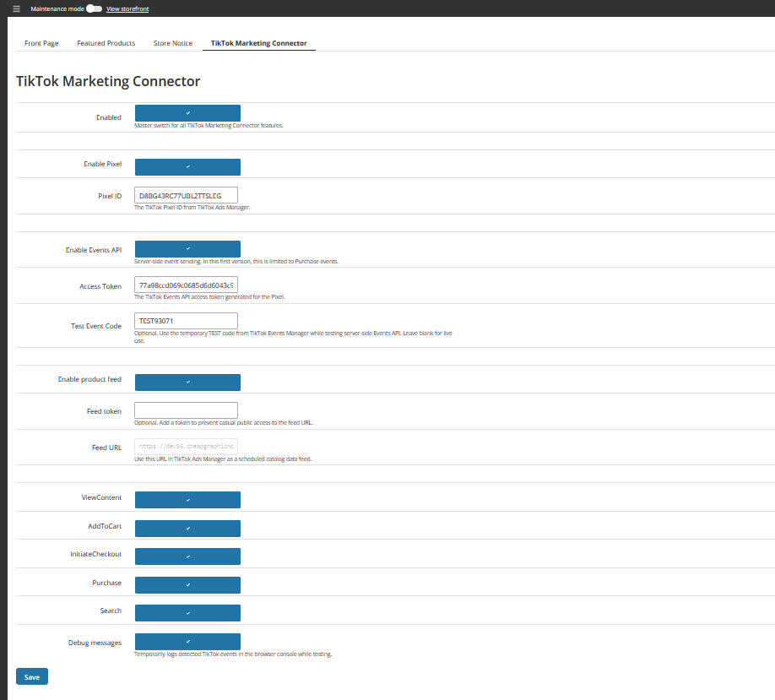Open the Store Notice tab
Screen dimensions: 775x700
[x=173, y=43]
